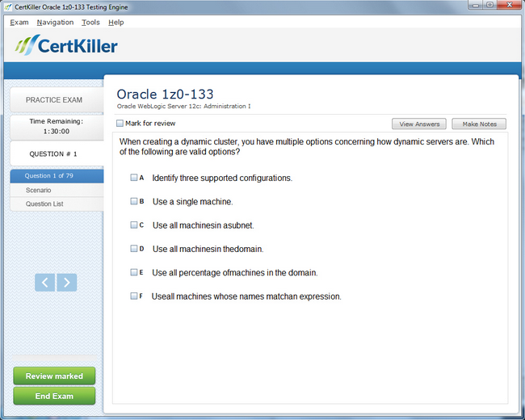The width and height of the screenshot is (525, 420).
Task: Check option E percentage of machines
Action: pos(133,272)
